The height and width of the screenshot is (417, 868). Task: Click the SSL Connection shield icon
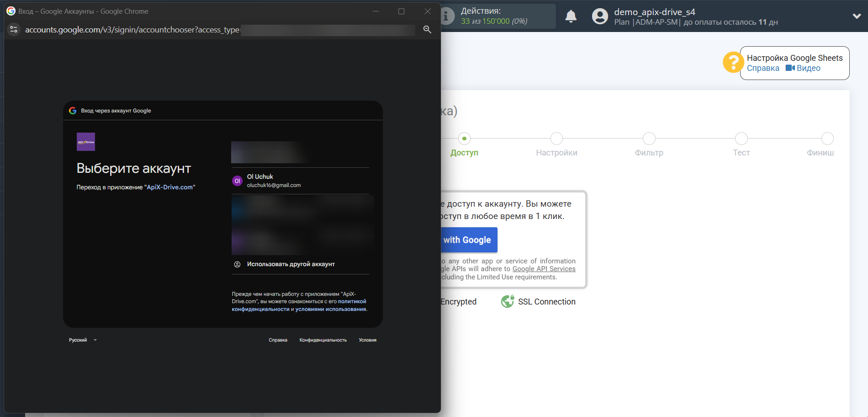pyautogui.click(x=508, y=302)
